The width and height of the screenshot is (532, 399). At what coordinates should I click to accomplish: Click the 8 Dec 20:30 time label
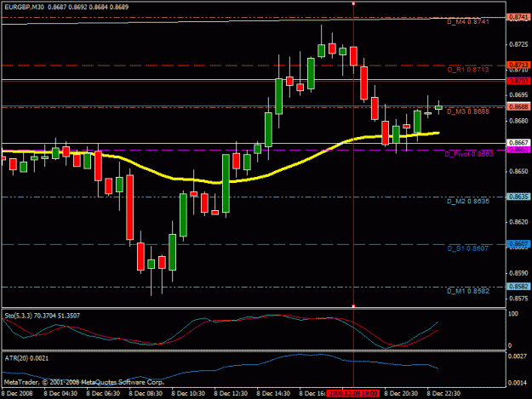point(401,394)
